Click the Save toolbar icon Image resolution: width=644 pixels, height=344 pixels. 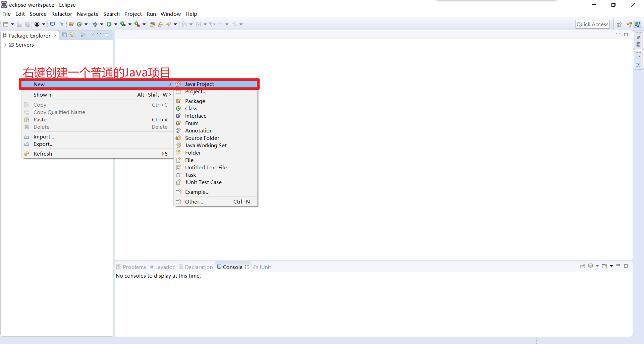coord(19,24)
